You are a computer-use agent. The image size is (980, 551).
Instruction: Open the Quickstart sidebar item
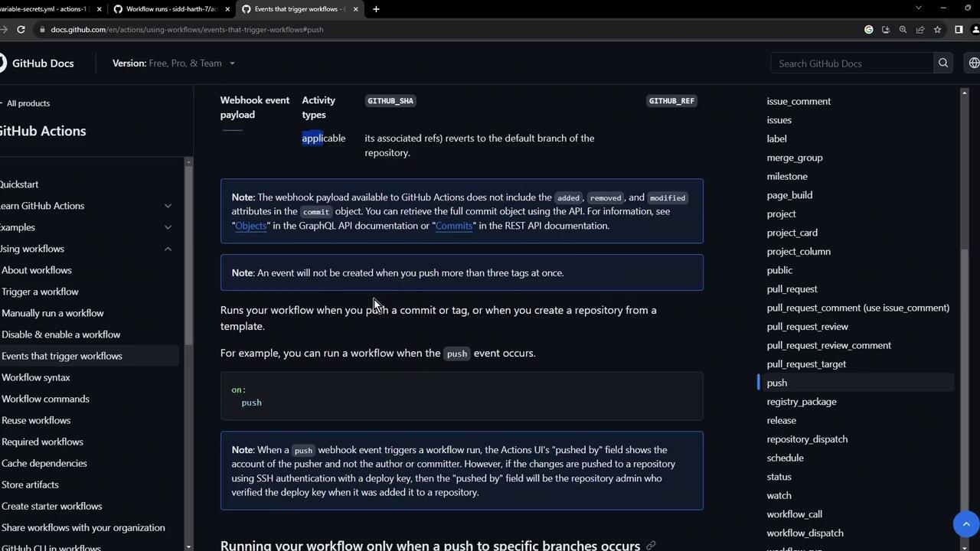[x=19, y=184]
